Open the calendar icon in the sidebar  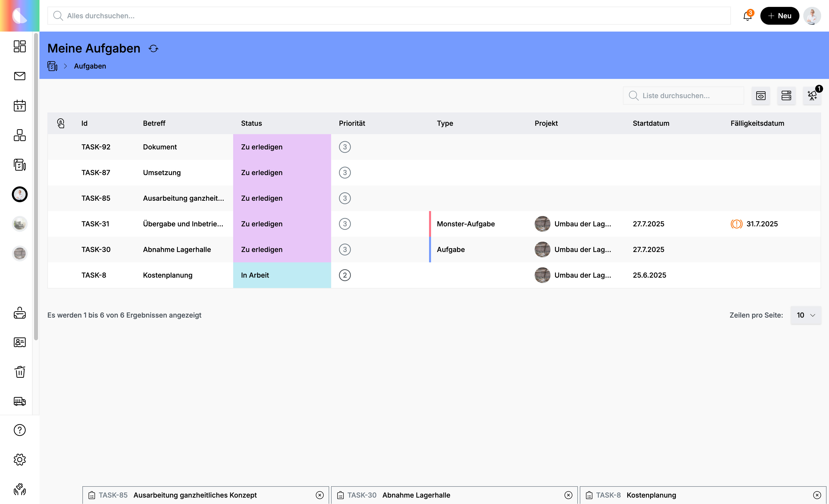[19, 106]
